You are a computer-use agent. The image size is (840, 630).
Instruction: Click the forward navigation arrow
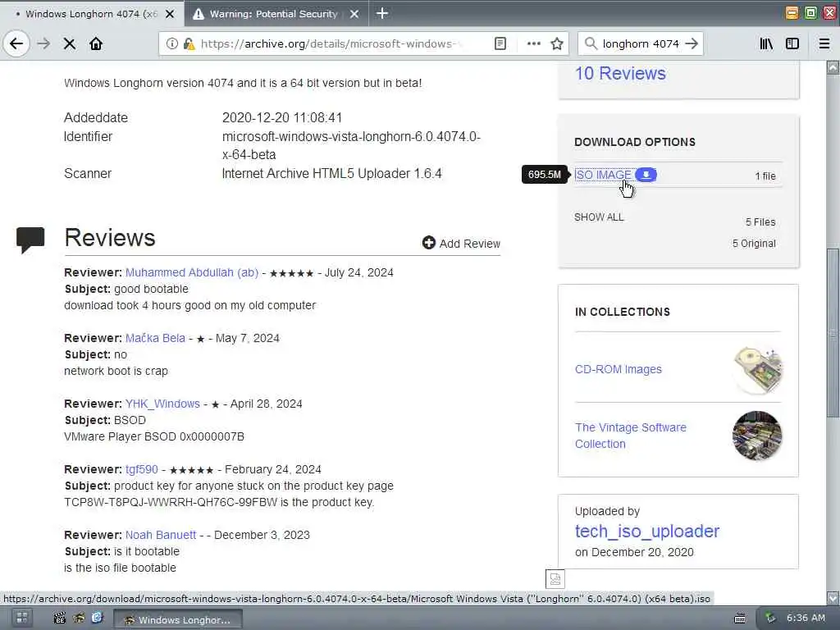pyautogui.click(x=44, y=43)
